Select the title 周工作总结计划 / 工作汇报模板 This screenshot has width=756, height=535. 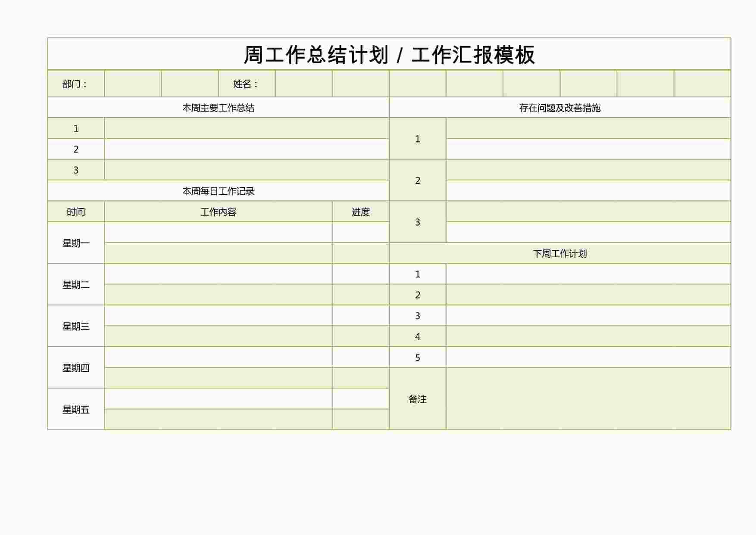coord(389,55)
